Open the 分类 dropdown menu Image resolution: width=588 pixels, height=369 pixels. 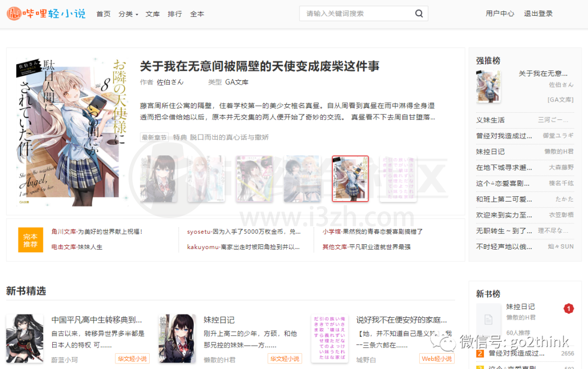[x=128, y=14]
